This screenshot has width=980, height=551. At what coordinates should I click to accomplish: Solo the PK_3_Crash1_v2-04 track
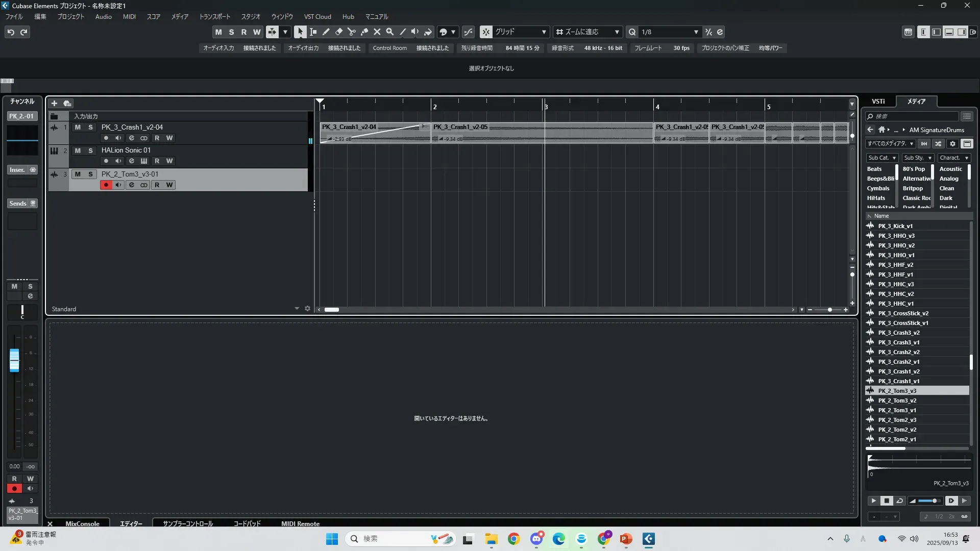pyautogui.click(x=90, y=127)
